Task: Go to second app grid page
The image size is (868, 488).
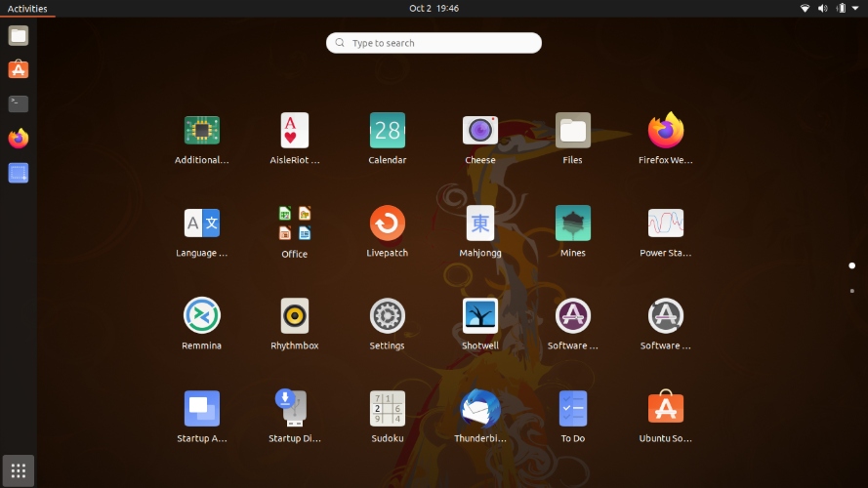Action: pos(852,291)
